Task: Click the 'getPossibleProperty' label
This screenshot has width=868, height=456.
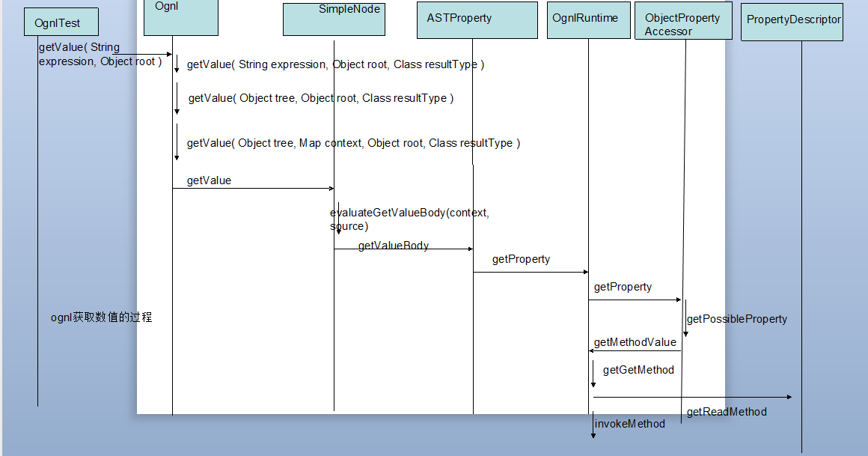Action: (737, 318)
